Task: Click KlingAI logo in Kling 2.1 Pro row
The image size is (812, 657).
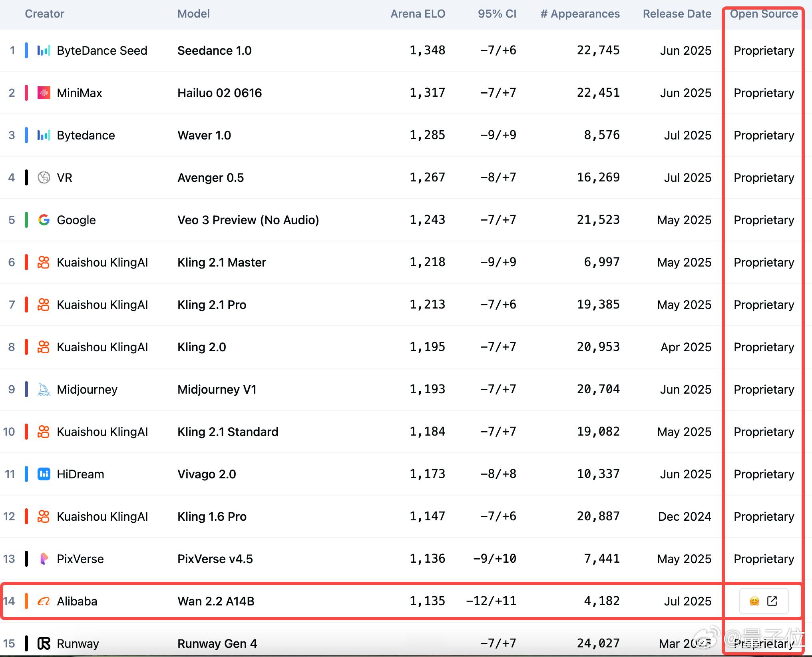Action: pyautogui.click(x=44, y=305)
